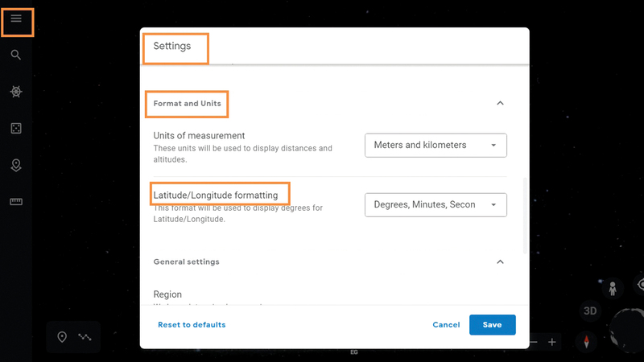644x362 pixels.
Task: Click the zoom in plus button
Action: pos(552,342)
